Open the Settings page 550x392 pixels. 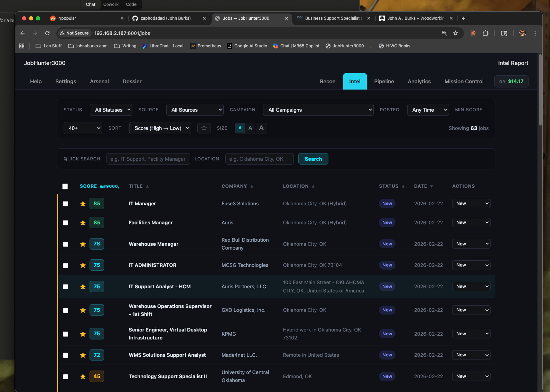(x=66, y=82)
